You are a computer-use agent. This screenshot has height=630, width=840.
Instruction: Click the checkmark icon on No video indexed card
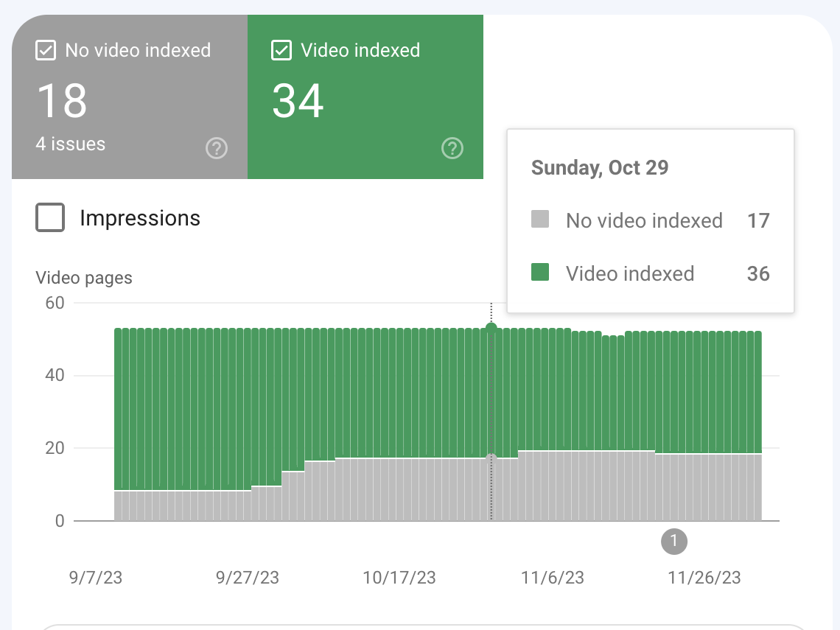45,50
